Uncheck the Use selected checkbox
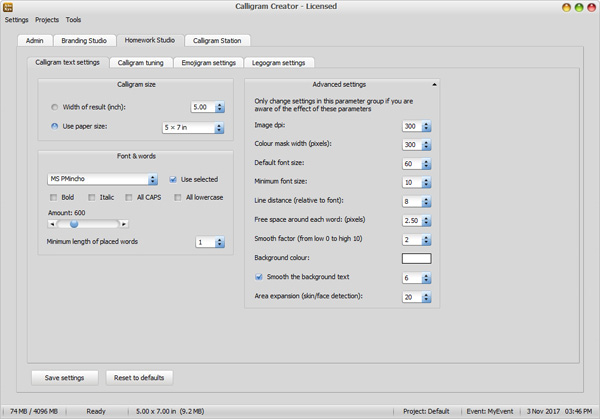The height and width of the screenshot is (419, 600). [173, 180]
